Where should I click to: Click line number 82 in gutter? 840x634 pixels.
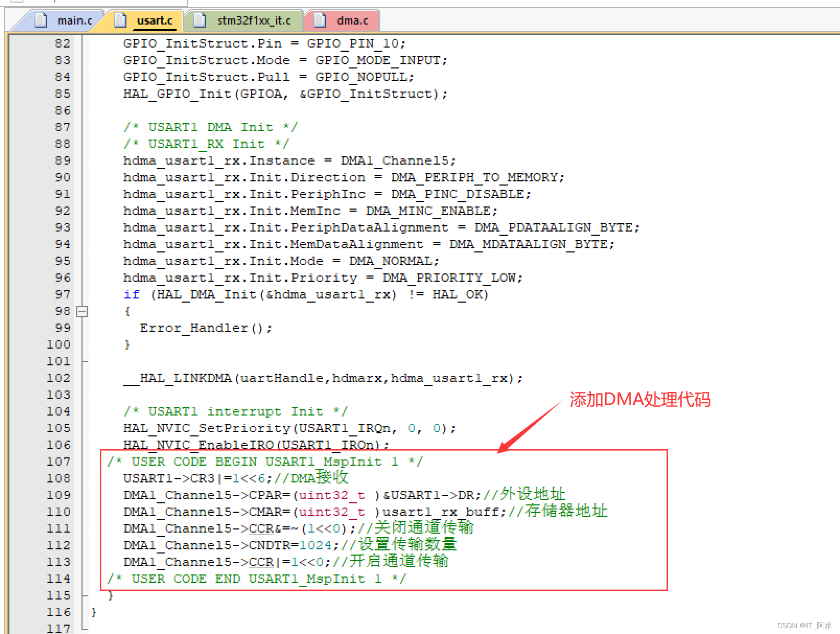pos(62,43)
